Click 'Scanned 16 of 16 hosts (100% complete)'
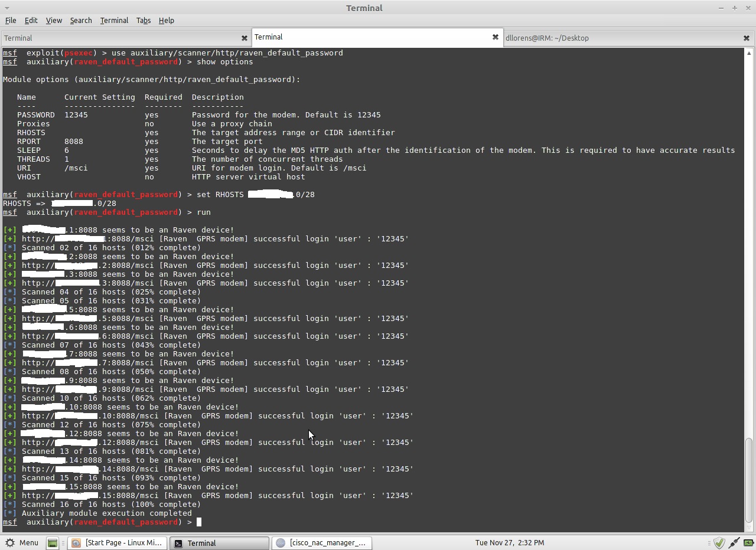The height and width of the screenshot is (550, 756). click(112, 505)
